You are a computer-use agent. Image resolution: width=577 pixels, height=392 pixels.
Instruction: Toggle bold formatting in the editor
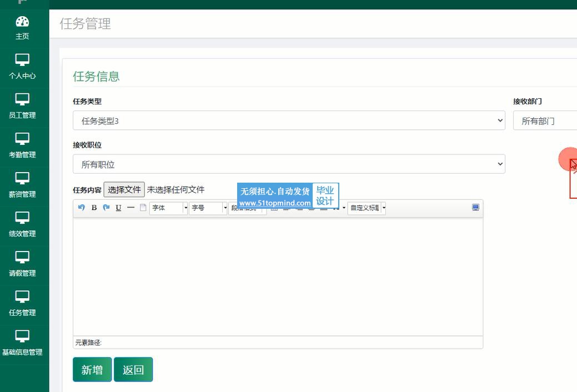tap(94, 208)
